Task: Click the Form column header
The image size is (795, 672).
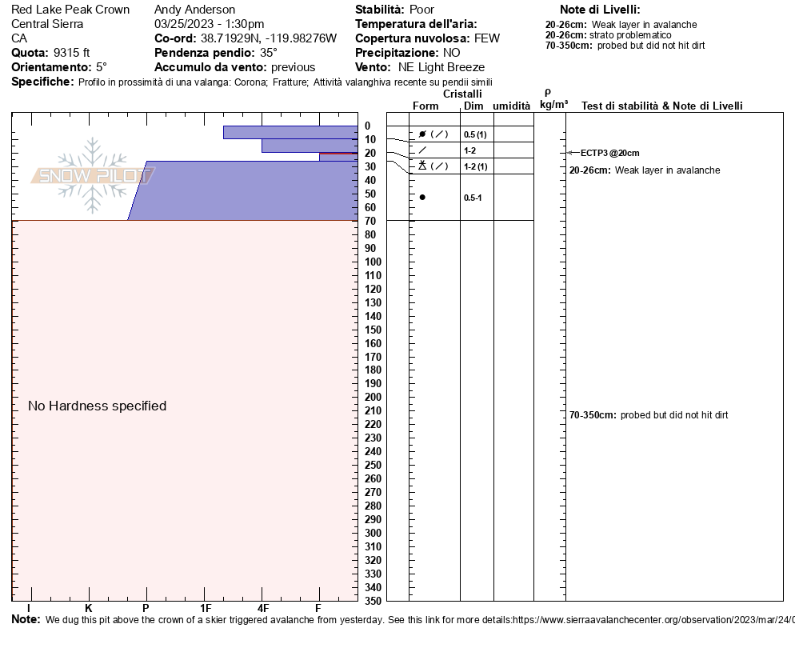Action: pos(425,106)
